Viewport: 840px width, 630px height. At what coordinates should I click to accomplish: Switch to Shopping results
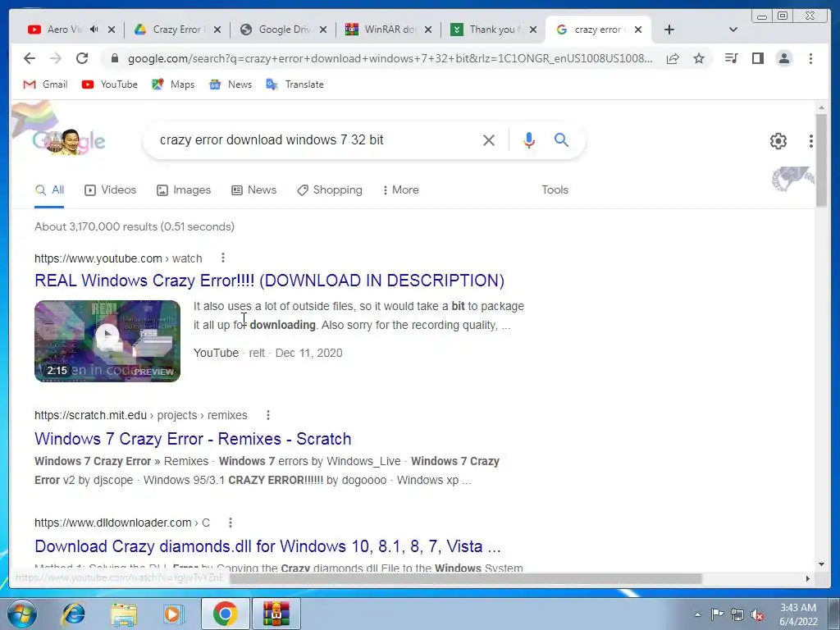click(330, 189)
